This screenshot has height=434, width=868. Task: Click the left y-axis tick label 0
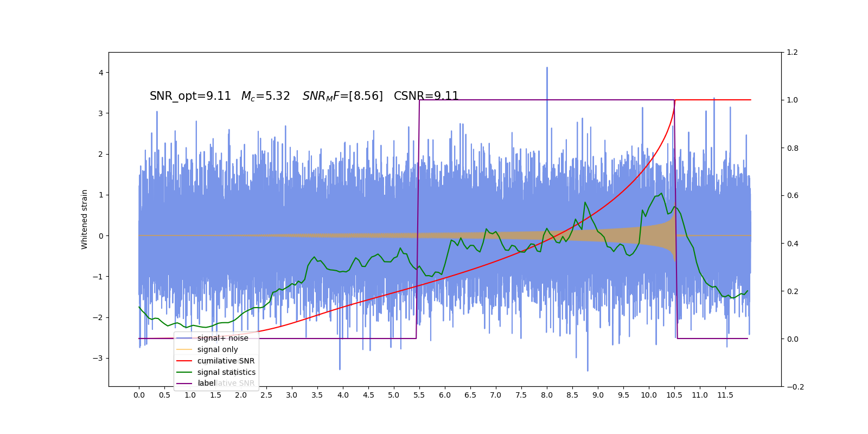pos(101,236)
